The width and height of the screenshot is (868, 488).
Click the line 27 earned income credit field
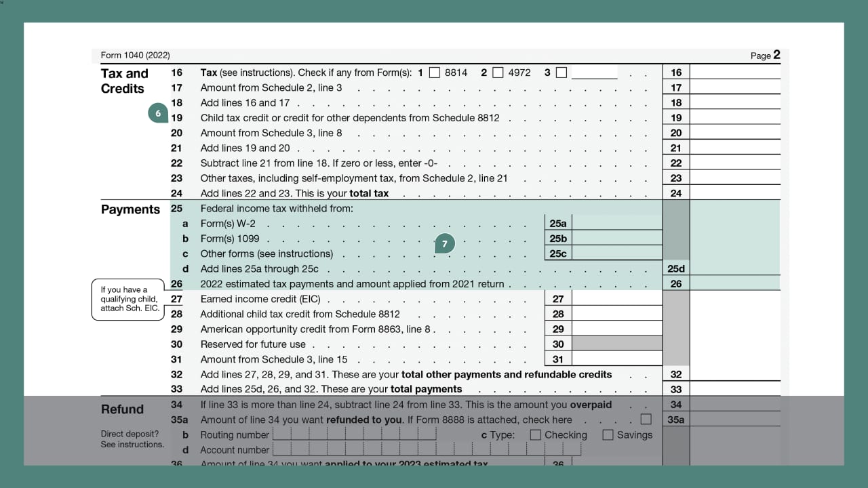617,299
